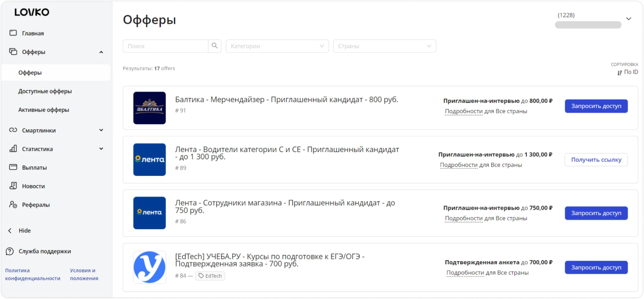Viewport: 644px width, 299px height.
Task: Expand the Статистика section chevron
Action: [x=101, y=149]
